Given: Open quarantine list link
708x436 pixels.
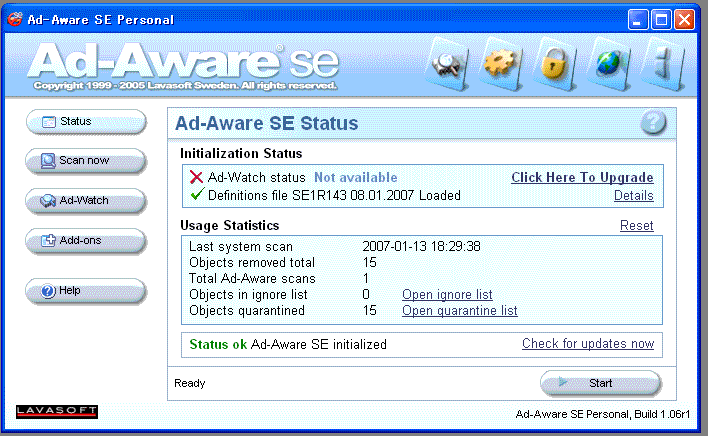Looking at the screenshot, I should coord(460,311).
